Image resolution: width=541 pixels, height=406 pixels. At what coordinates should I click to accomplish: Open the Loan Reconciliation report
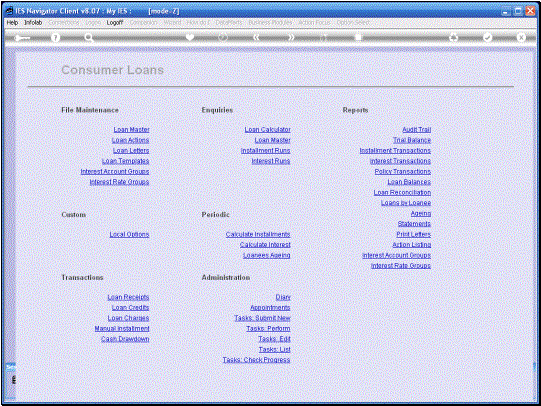point(402,192)
